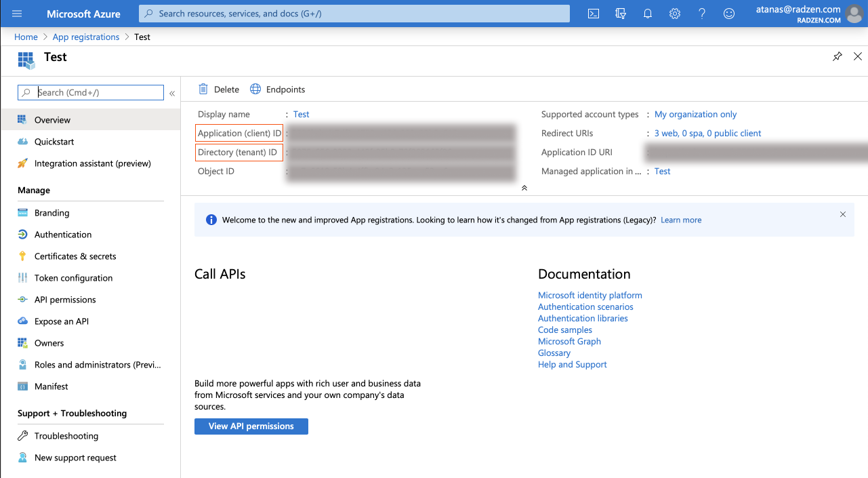868x478 pixels.
Task: Click the feedback smiley icon
Action: point(729,14)
